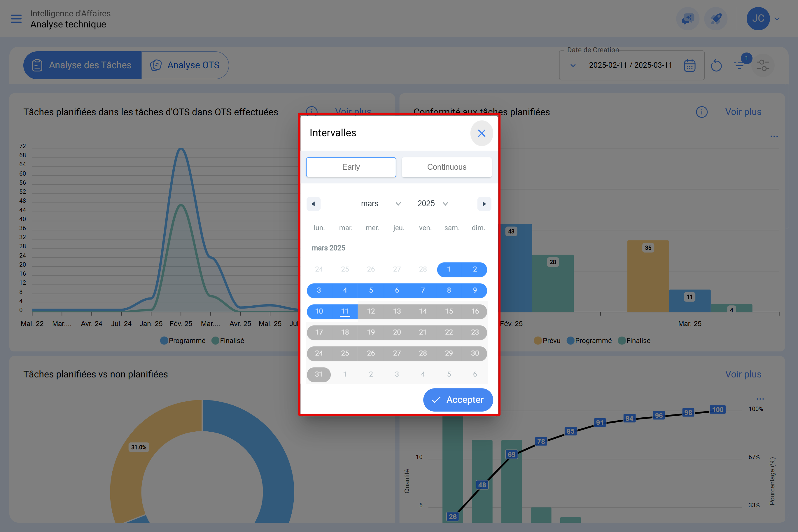Select today's date March 11
Viewport: 798px width, 532px height.
point(345,311)
